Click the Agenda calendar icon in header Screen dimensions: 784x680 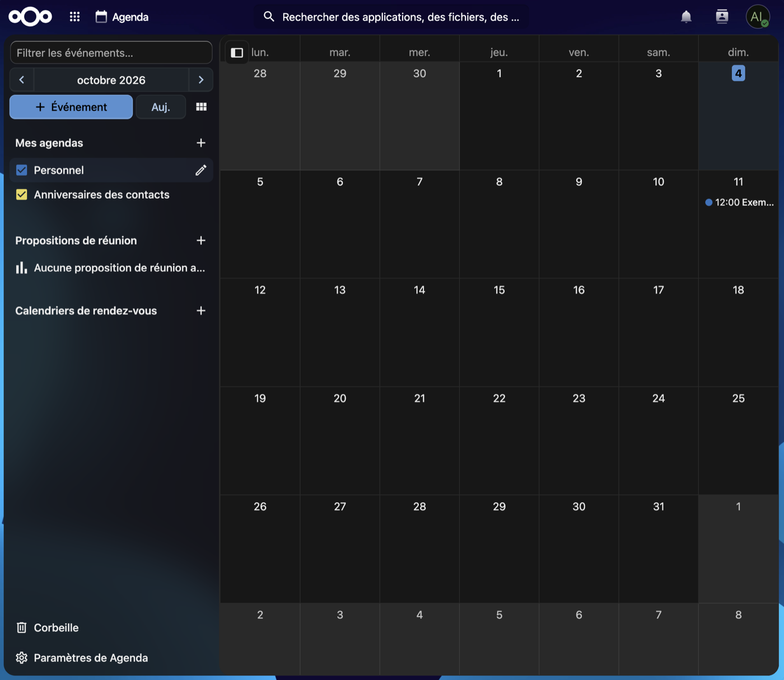click(101, 17)
